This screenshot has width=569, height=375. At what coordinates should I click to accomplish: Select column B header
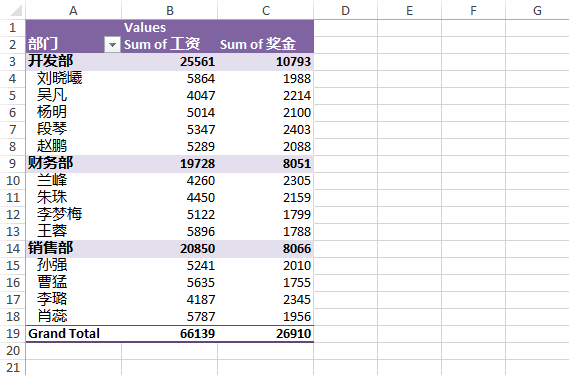pyautogui.click(x=169, y=11)
